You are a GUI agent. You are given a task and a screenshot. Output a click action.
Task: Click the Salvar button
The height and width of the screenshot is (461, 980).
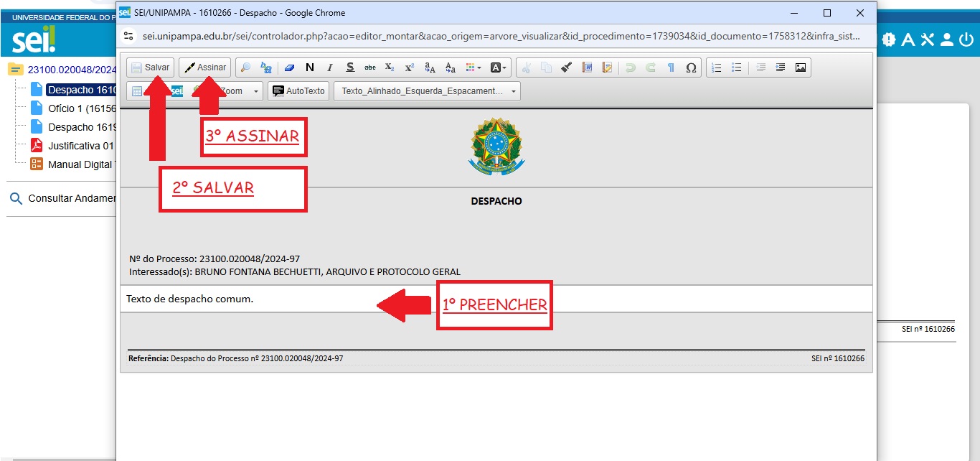click(x=150, y=67)
